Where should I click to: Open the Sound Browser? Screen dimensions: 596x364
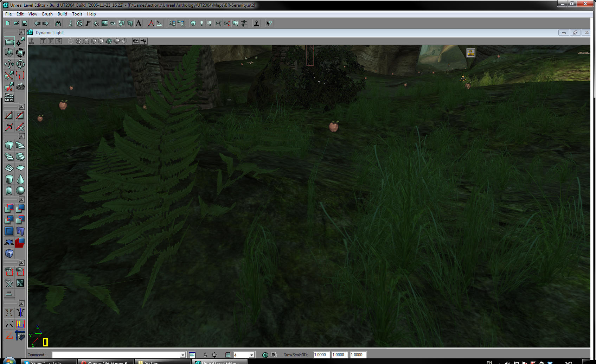[x=96, y=23]
